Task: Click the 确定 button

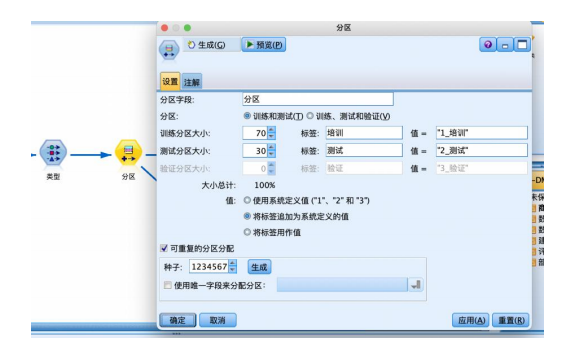Action: pos(178,320)
